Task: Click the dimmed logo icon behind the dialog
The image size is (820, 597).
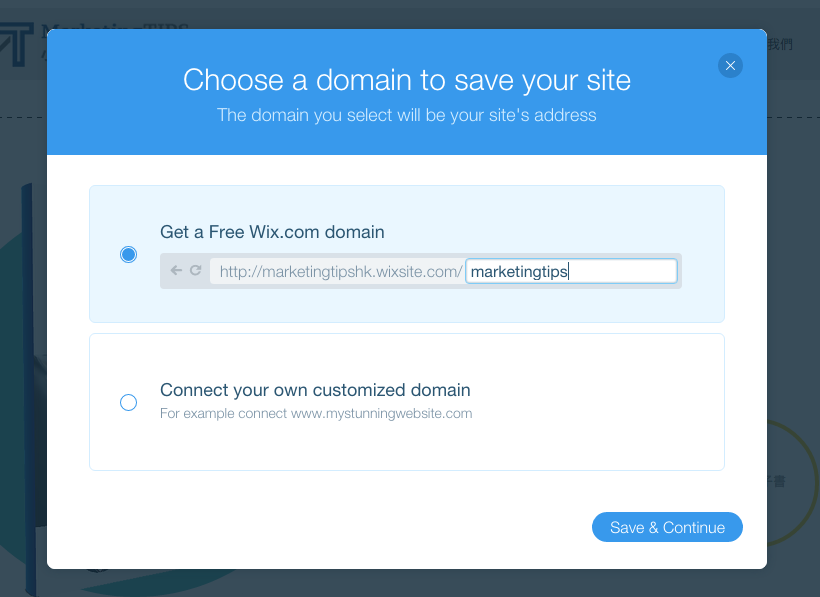Action: click(x=18, y=44)
